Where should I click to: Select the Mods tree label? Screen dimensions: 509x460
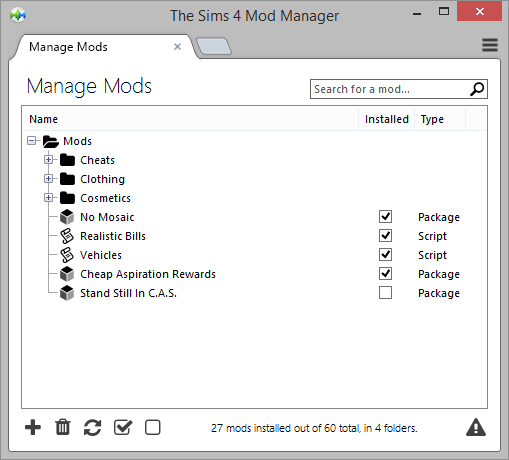pyautogui.click(x=77, y=141)
